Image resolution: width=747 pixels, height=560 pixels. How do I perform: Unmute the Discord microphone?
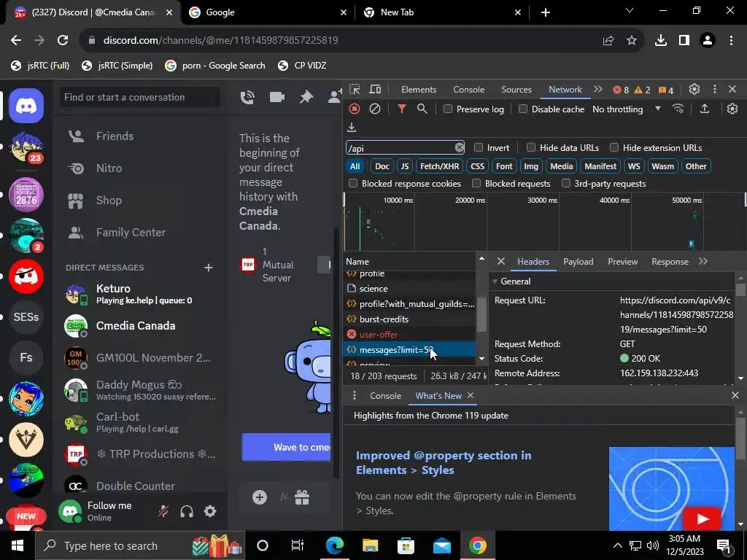click(x=163, y=511)
